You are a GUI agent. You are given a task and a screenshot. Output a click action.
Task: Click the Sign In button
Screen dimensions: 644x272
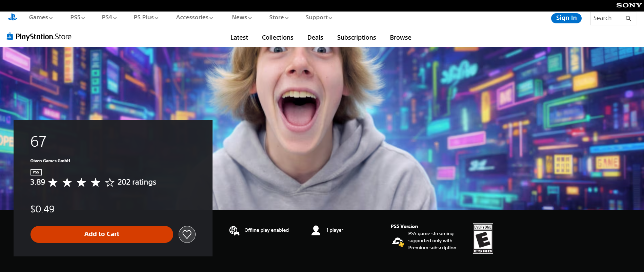(x=566, y=18)
